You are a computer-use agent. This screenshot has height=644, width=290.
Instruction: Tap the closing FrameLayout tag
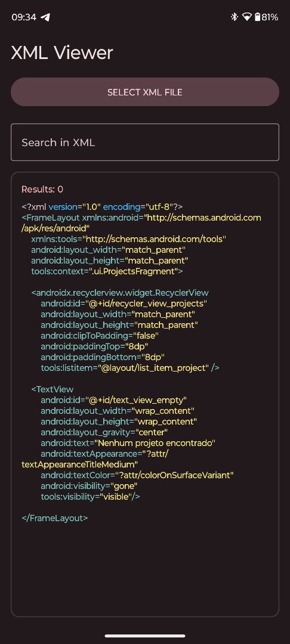(x=55, y=518)
